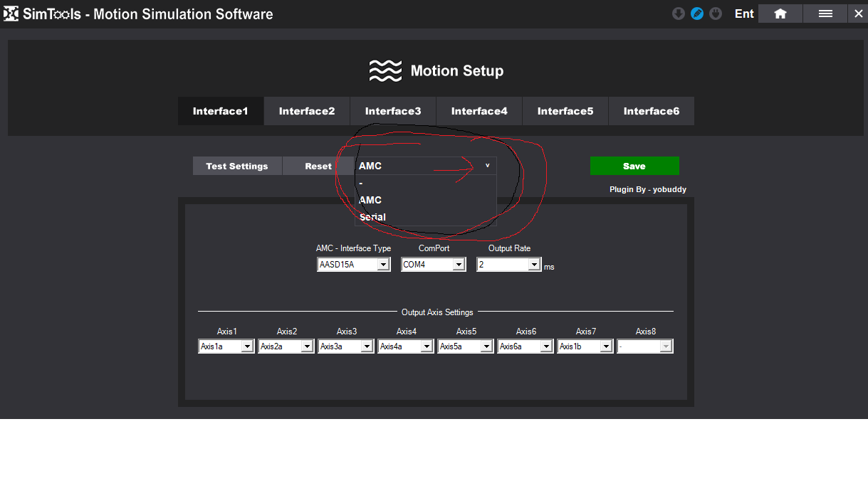Click the Plugin By - yobuddy credit

pos(648,189)
